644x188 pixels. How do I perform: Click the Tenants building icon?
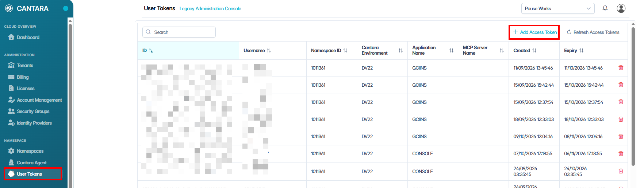(11, 65)
